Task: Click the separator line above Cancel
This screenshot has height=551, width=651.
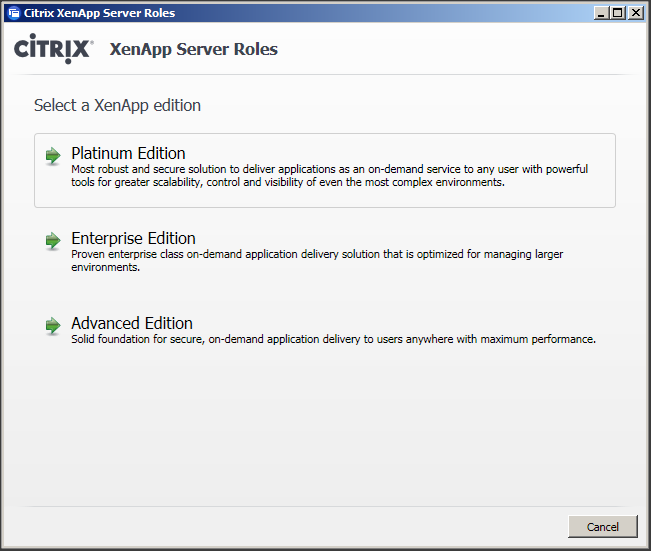Action: tap(325, 507)
